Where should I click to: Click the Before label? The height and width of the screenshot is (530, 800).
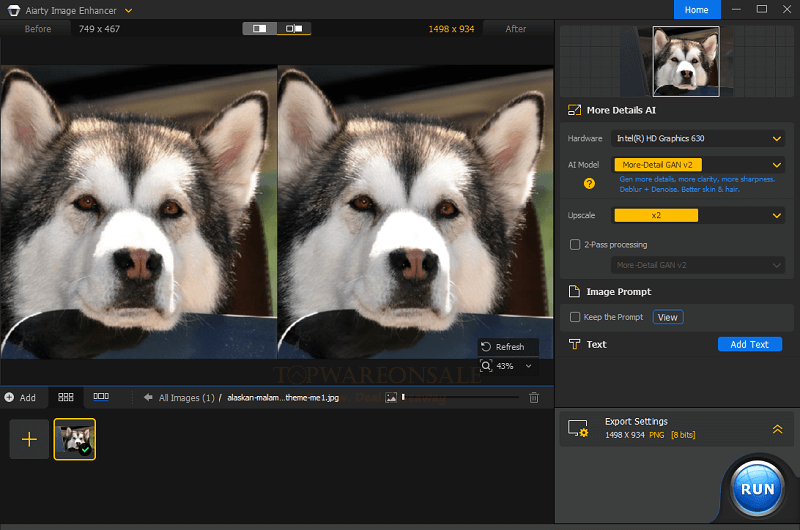[38, 29]
